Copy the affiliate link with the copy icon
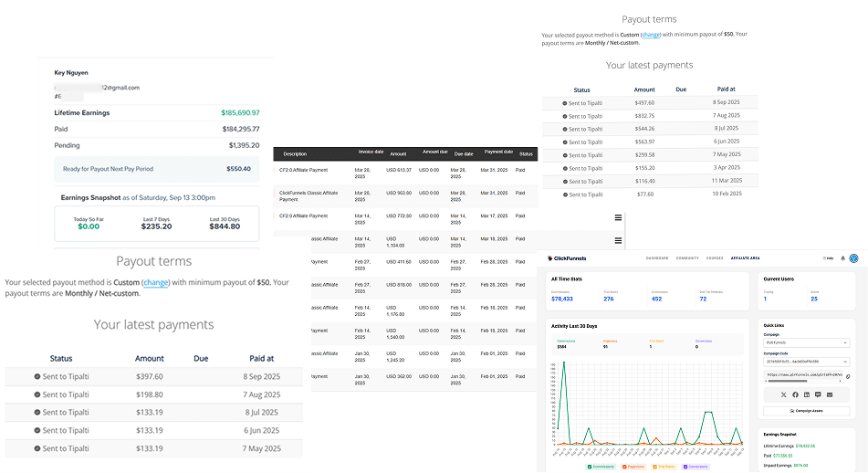The height and width of the screenshot is (473, 868). (848, 376)
